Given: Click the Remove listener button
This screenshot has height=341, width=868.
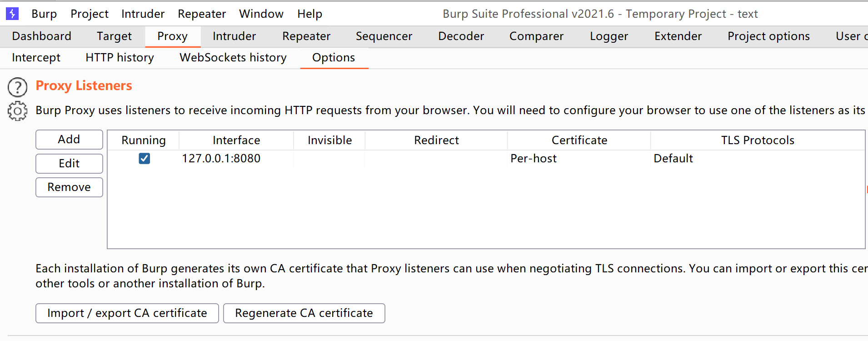Looking at the screenshot, I should 69,187.
